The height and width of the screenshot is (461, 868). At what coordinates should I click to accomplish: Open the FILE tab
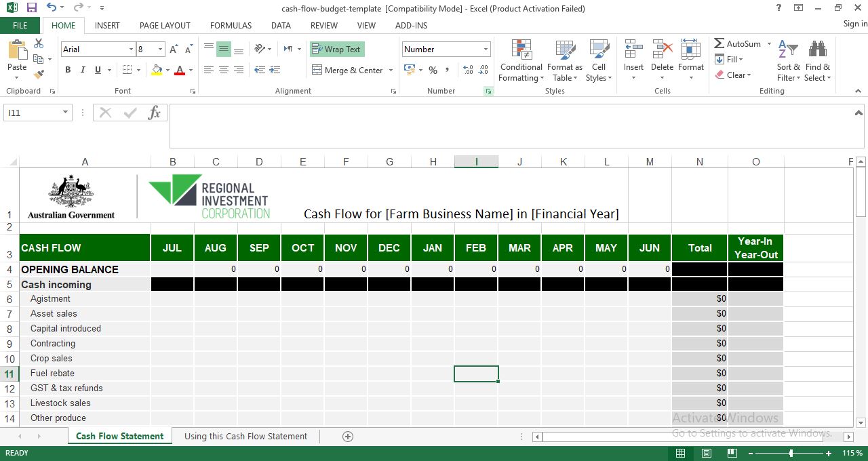20,25
